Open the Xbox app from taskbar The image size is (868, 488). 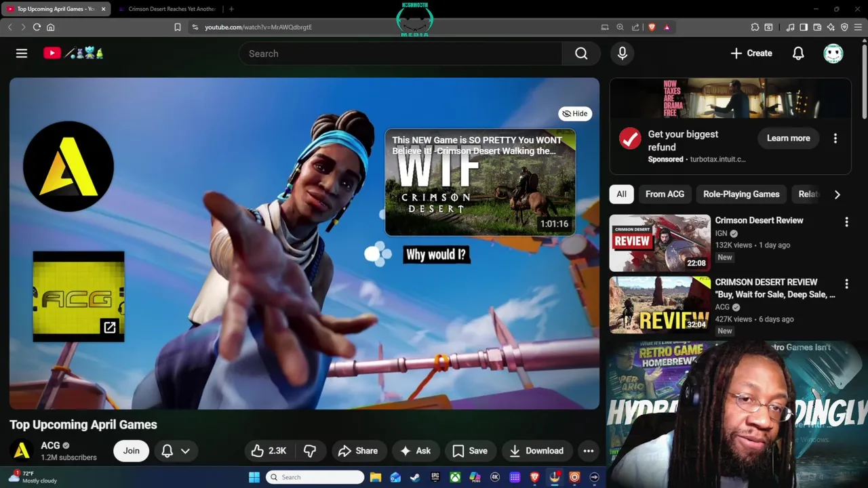[x=455, y=477]
